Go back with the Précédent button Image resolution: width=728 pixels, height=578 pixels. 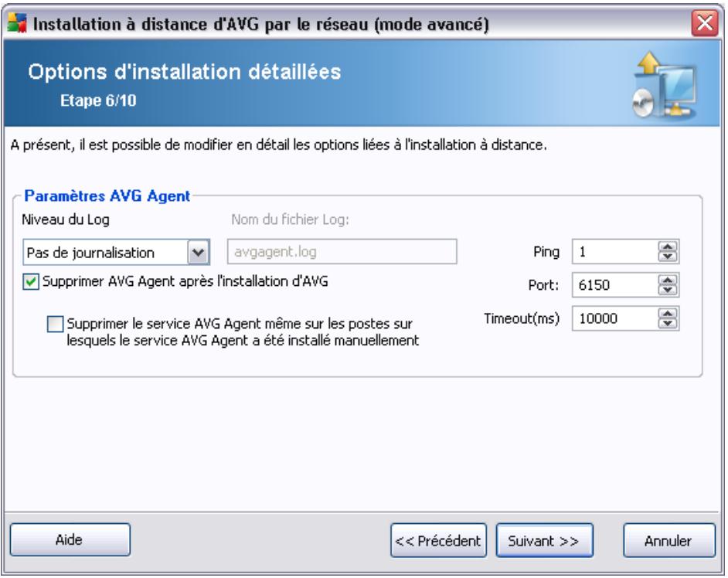(438, 540)
